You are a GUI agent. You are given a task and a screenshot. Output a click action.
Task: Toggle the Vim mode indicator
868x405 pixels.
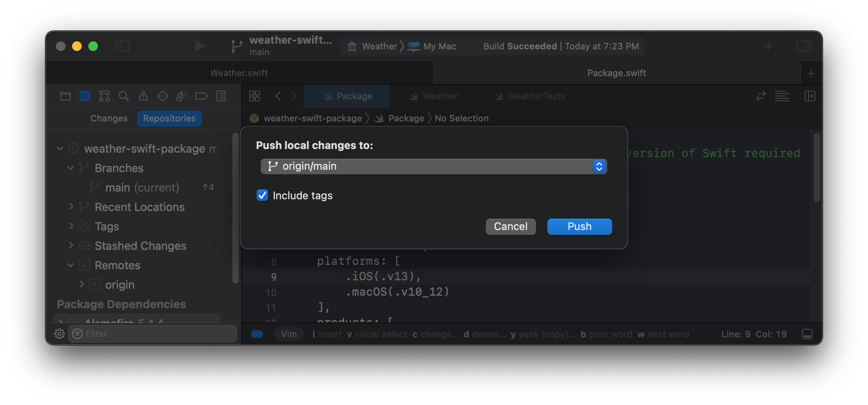pyautogui.click(x=289, y=334)
